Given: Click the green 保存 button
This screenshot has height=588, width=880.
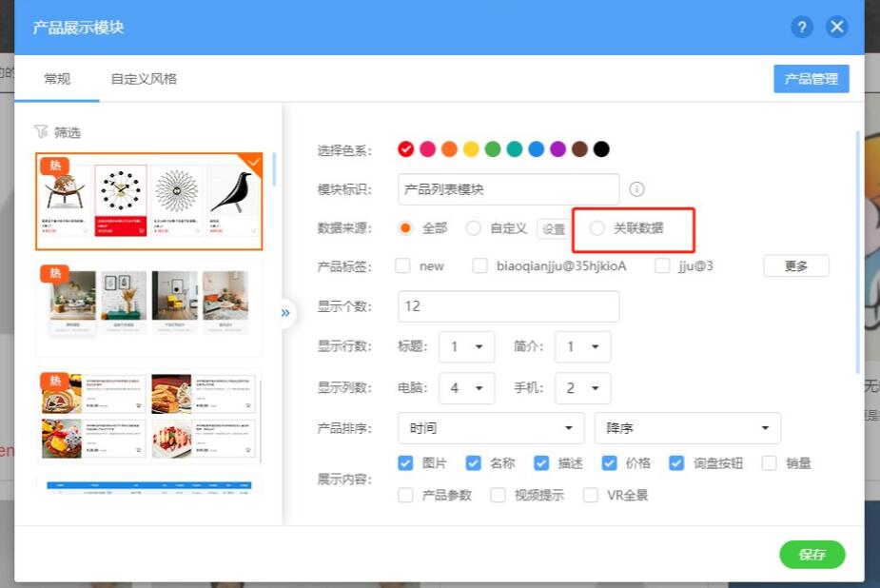Looking at the screenshot, I should coord(812,555).
